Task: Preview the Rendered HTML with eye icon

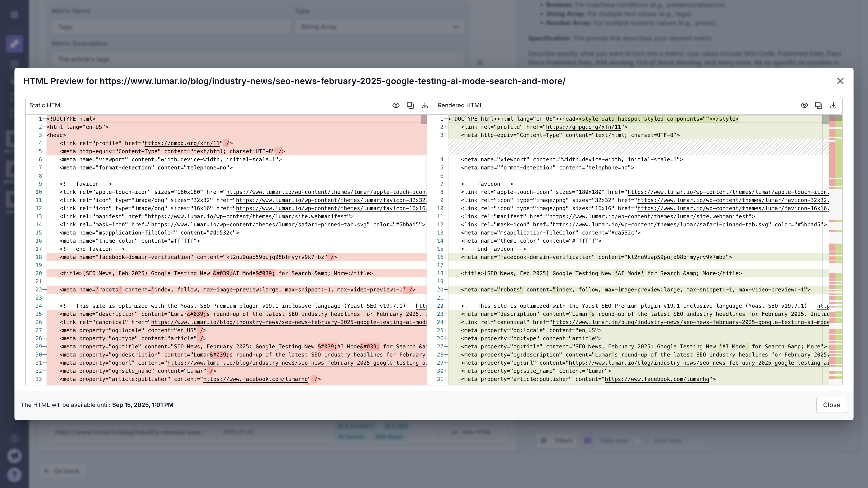Action: (804, 106)
